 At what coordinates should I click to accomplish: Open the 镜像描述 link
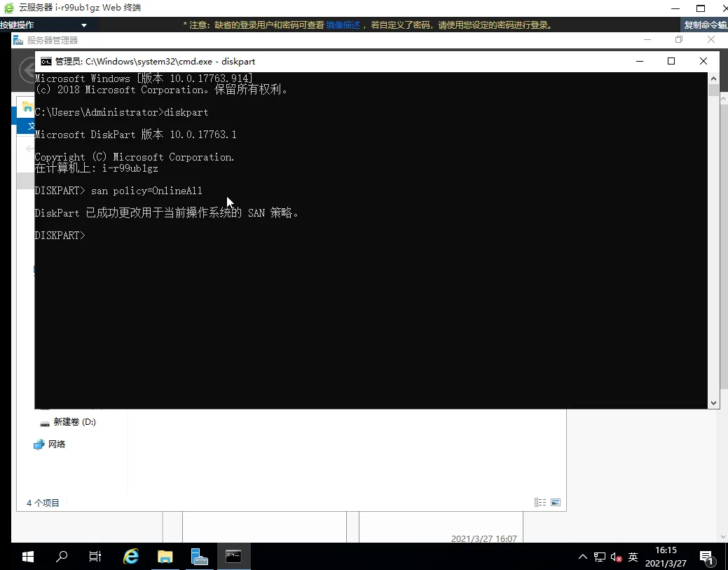343,25
